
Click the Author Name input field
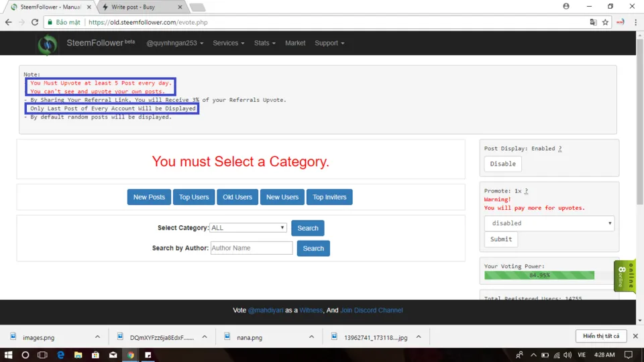coord(252,248)
